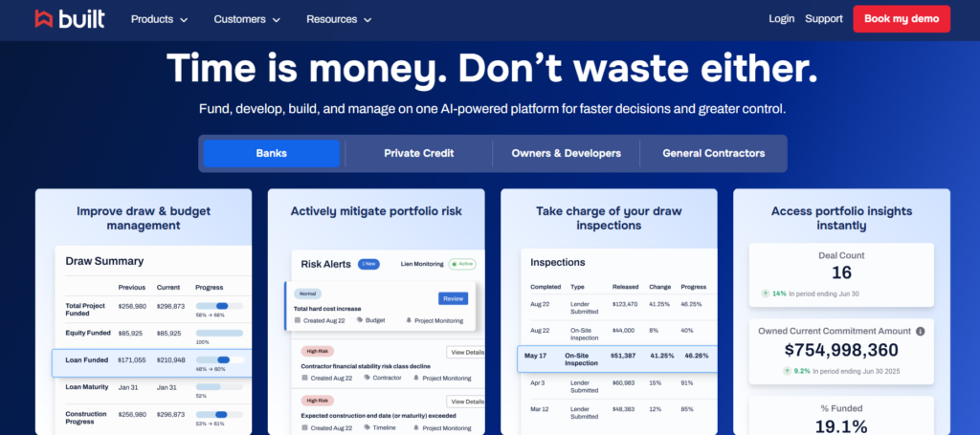980x435 pixels.
Task: Click High Risk badge on Expected construction alert
Action: [x=318, y=400]
